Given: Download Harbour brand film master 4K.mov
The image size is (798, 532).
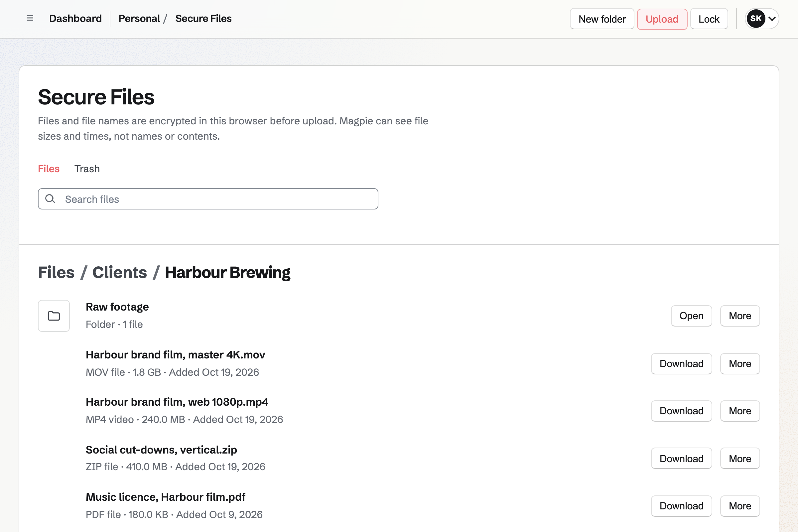Looking at the screenshot, I should [681, 364].
